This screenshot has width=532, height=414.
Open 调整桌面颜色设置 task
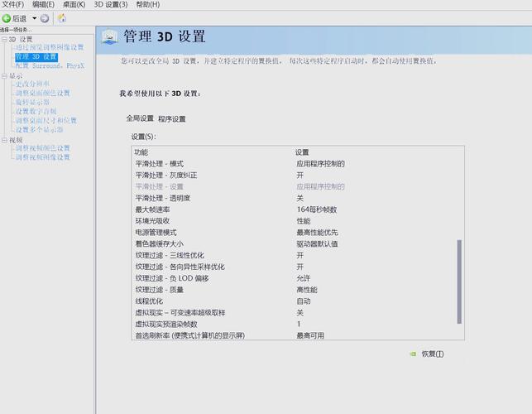[43, 93]
